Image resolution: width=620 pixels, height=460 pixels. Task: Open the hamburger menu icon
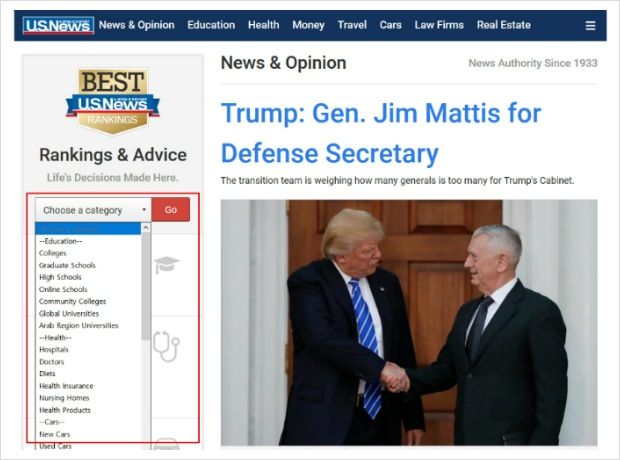point(590,26)
